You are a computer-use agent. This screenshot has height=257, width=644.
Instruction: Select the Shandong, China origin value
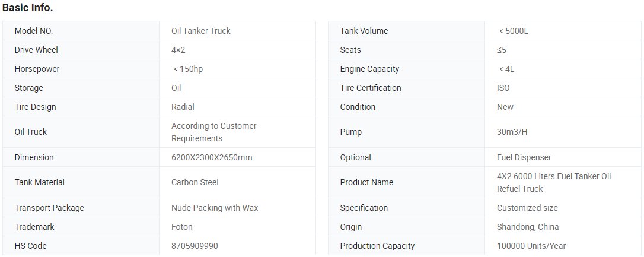[528, 227]
